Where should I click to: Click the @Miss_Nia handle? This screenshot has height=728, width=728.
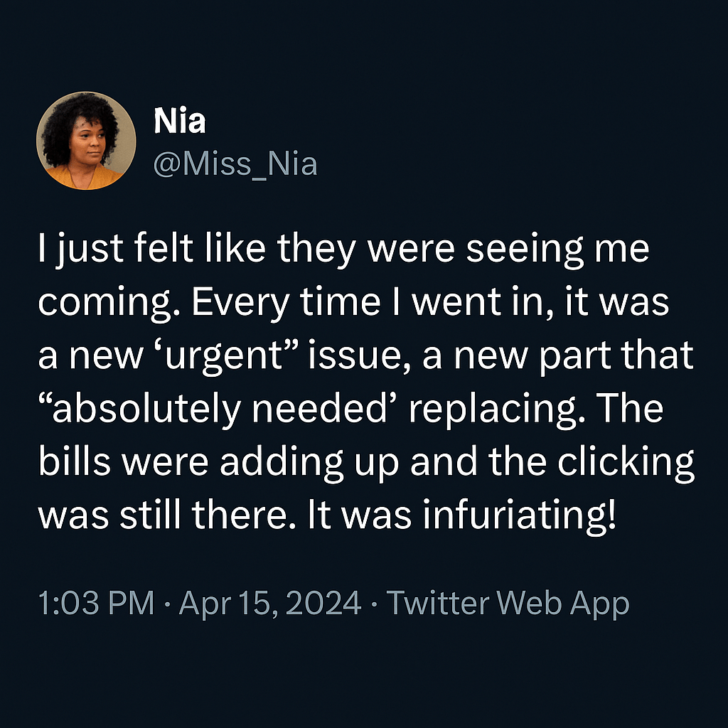235,165
